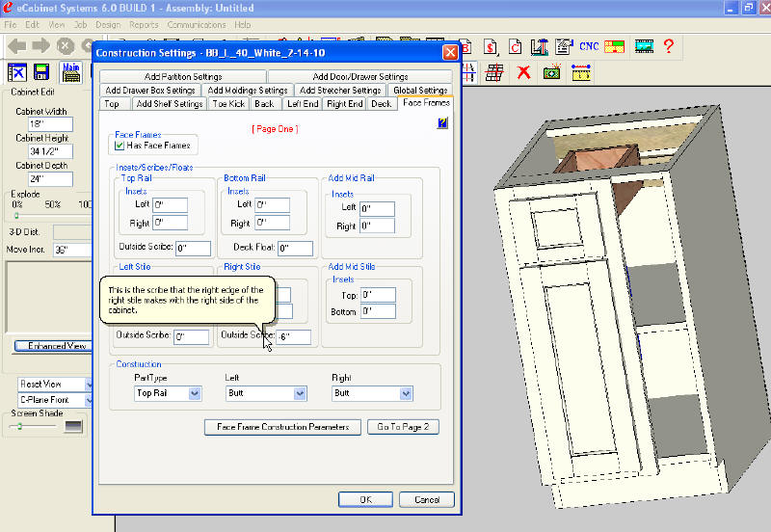Image resolution: width=771 pixels, height=532 pixels.
Task: Switch to the Toe Kick tab
Action: click(228, 104)
